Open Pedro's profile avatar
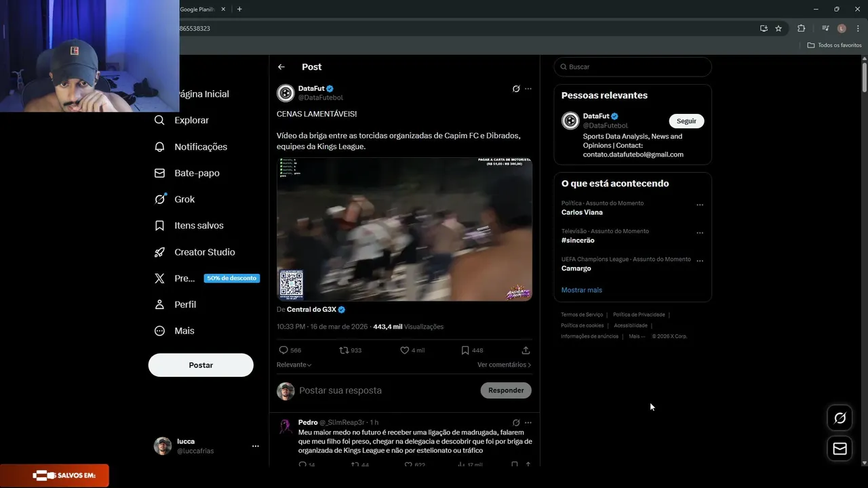The width and height of the screenshot is (868, 488). pyautogui.click(x=285, y=426)
